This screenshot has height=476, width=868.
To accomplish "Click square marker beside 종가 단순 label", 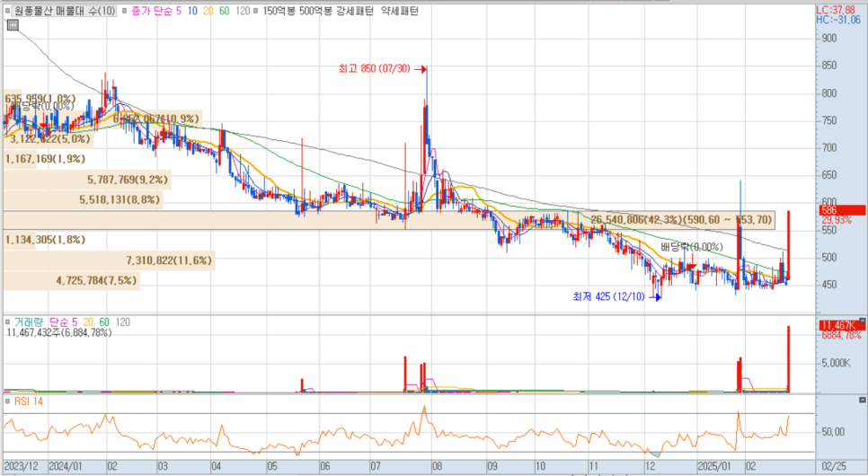I will pyautogui.click(x=125, y=11).
